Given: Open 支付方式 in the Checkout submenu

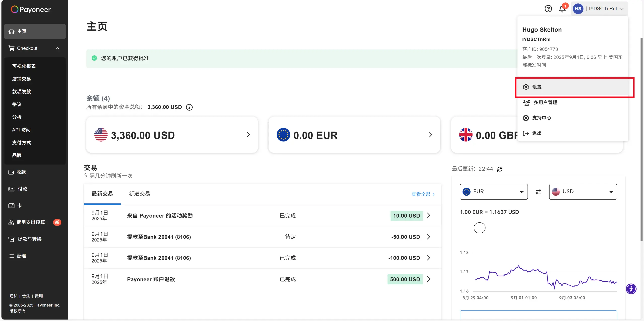Looking at the screenshot, I should (x=22, y=143).
